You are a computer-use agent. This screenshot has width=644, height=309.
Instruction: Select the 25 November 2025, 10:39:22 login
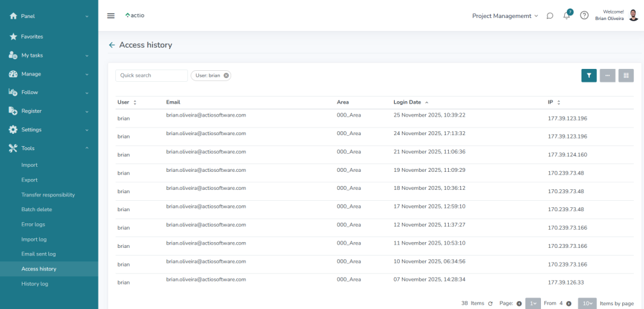point(429,115)
